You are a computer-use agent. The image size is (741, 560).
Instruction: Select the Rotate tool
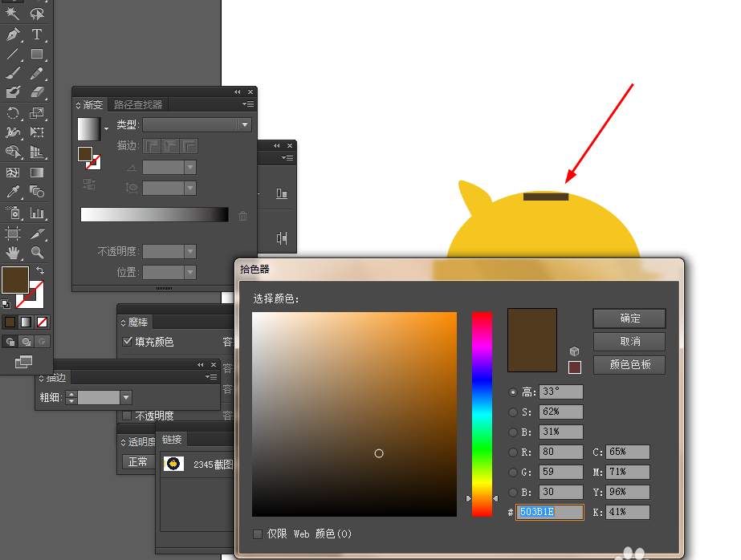(13, 113)
